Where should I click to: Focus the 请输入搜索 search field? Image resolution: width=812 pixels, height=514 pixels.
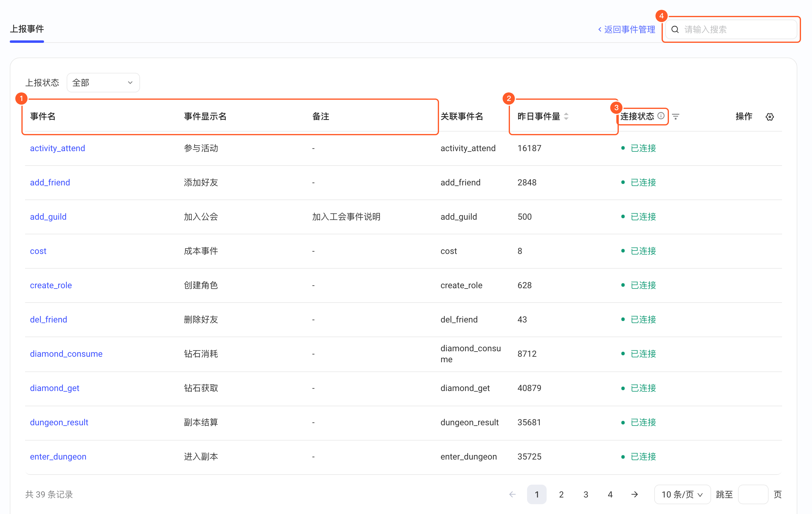pos(731,29)
